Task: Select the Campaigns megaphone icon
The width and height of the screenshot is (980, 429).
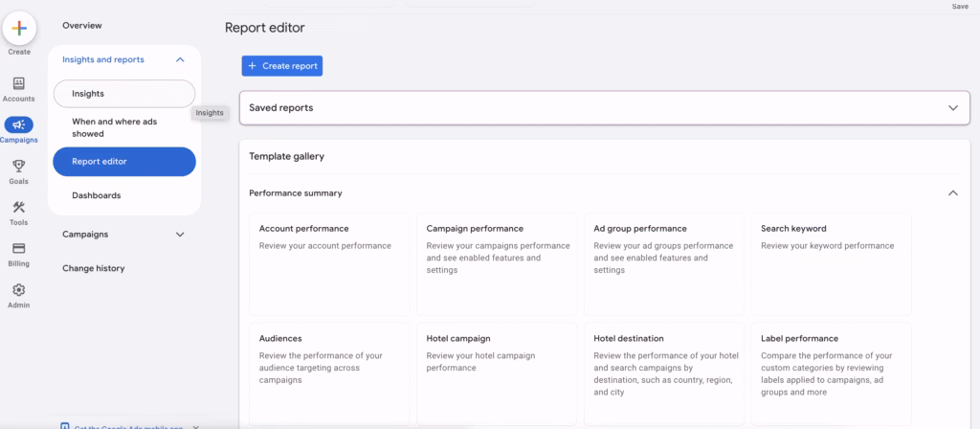Action: tap(19, 125)
